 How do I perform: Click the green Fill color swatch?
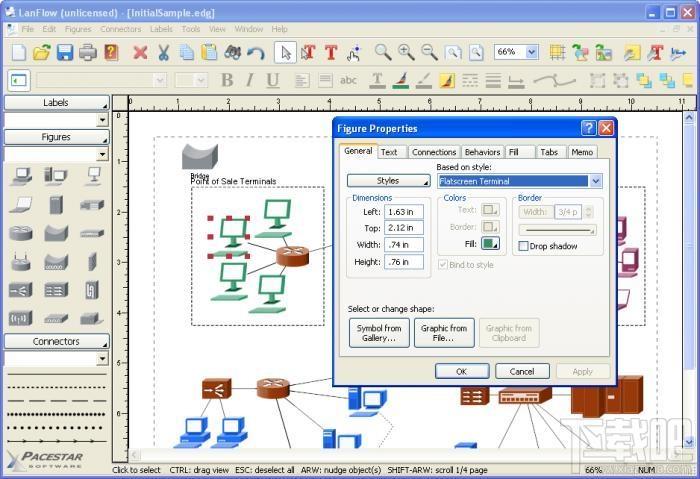(x=490, y=243)
